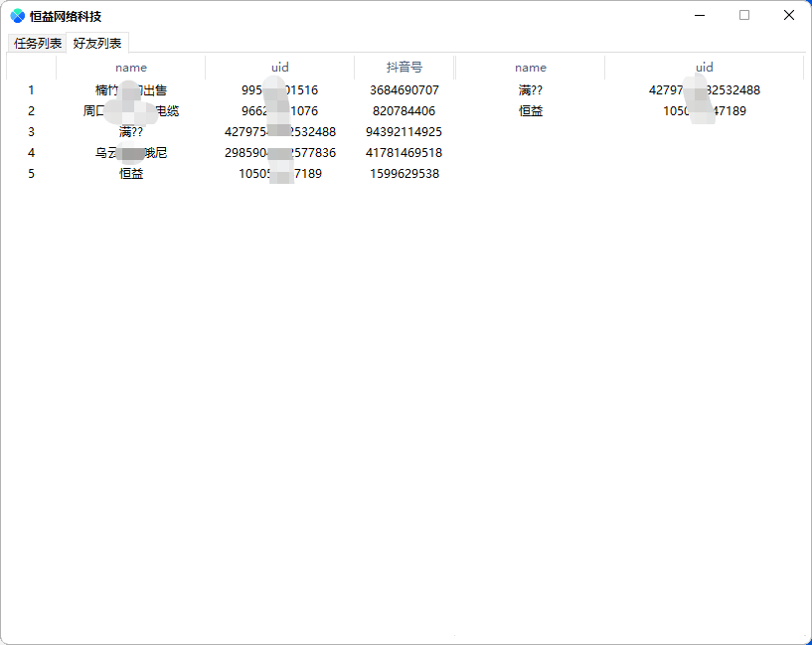
Task: Click 抖音号 cell 1599629538
Action: tap(404, 173)
